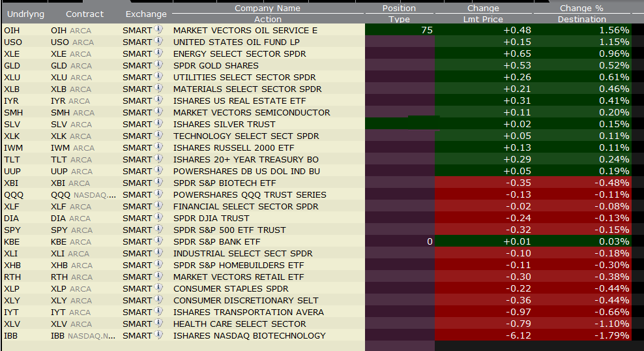
Task: Click the info icon beside SMART in SLV row
Action: click(158, 124)
